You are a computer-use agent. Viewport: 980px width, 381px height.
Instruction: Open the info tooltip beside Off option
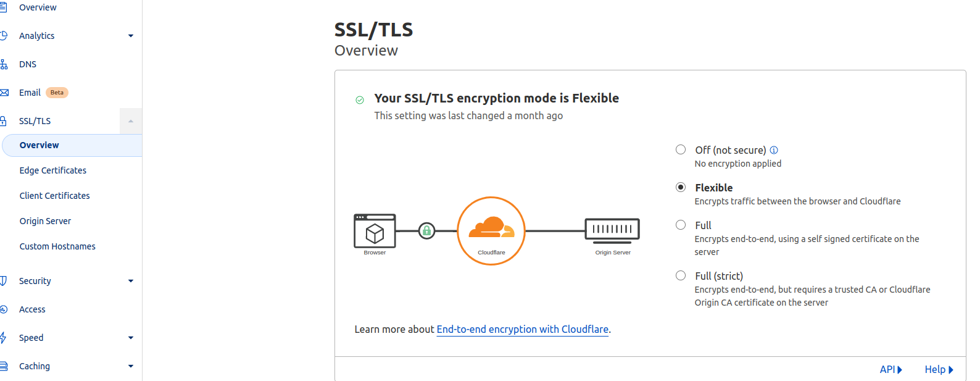point(774,149)
